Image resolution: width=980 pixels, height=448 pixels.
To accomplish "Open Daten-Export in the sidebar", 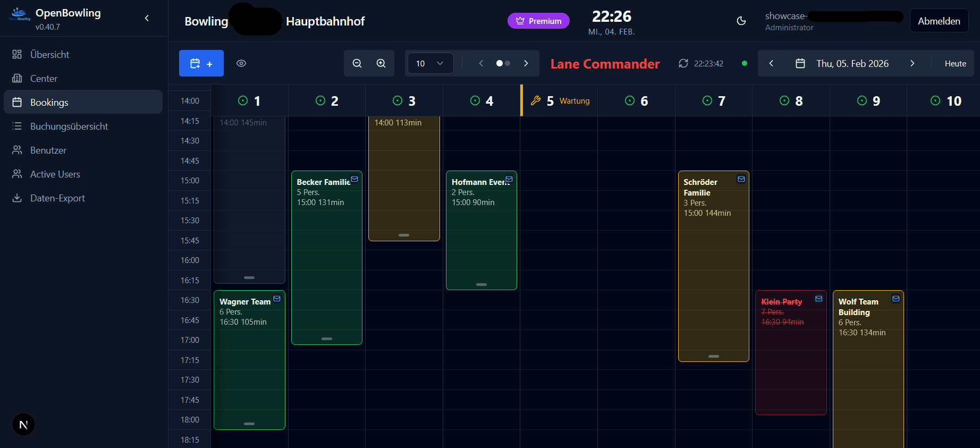I will 83,198.
